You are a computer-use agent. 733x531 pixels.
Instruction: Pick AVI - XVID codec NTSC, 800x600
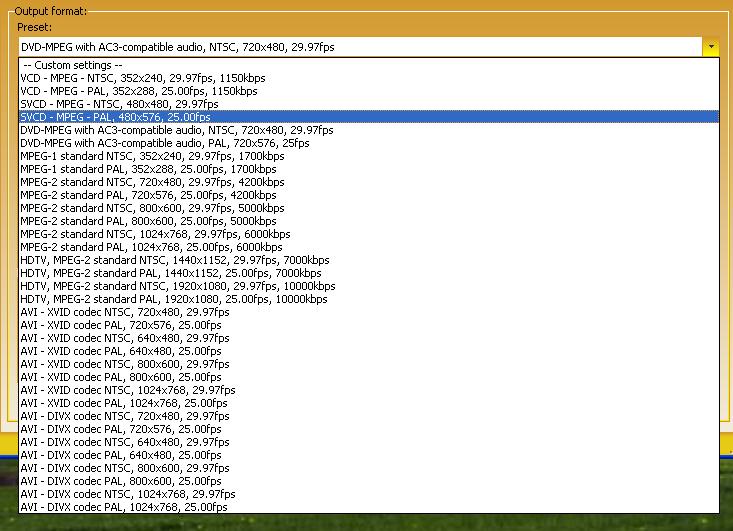pyautogui.click(x=369, y=364)
